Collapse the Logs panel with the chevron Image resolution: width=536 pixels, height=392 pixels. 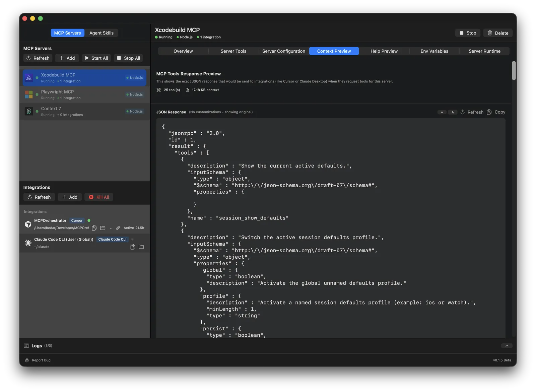pos(507,345)
